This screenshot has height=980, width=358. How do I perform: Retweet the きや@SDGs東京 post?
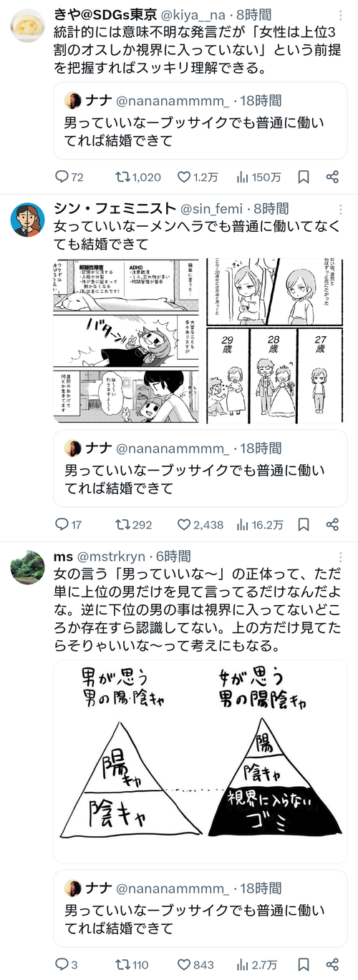coord(137,177)
